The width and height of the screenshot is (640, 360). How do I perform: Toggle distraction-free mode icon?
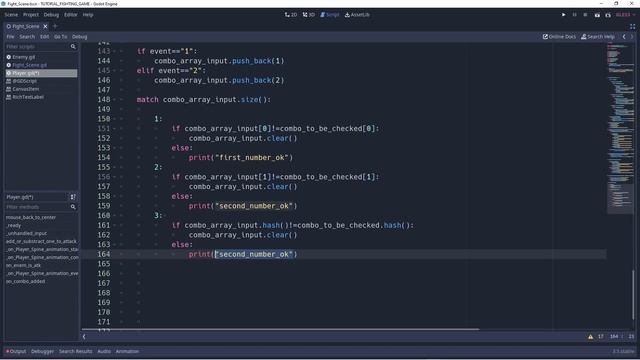(x=632, y=26)
